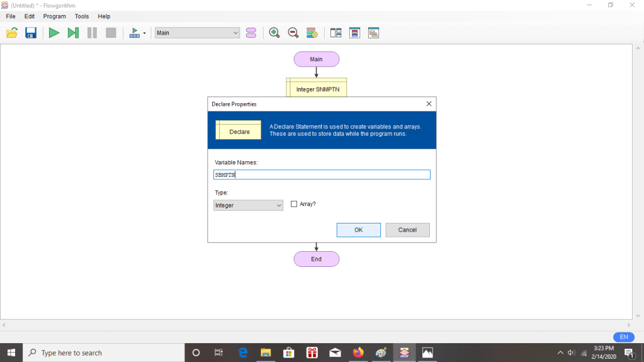This screenshot has height=362, width=644.
Task: Open Firefox from the taskbar
Action: point(358,353)
